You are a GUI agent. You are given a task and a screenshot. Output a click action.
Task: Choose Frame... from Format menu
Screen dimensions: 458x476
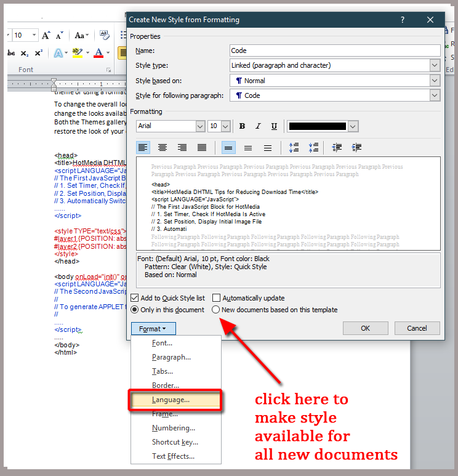(x=176, y=414)
